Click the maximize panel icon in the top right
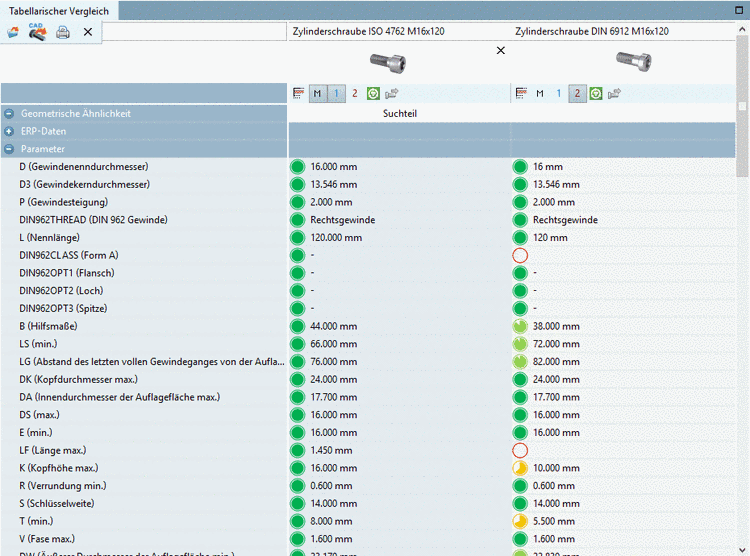This screenshot has height=556, width=750. [739, 10]
